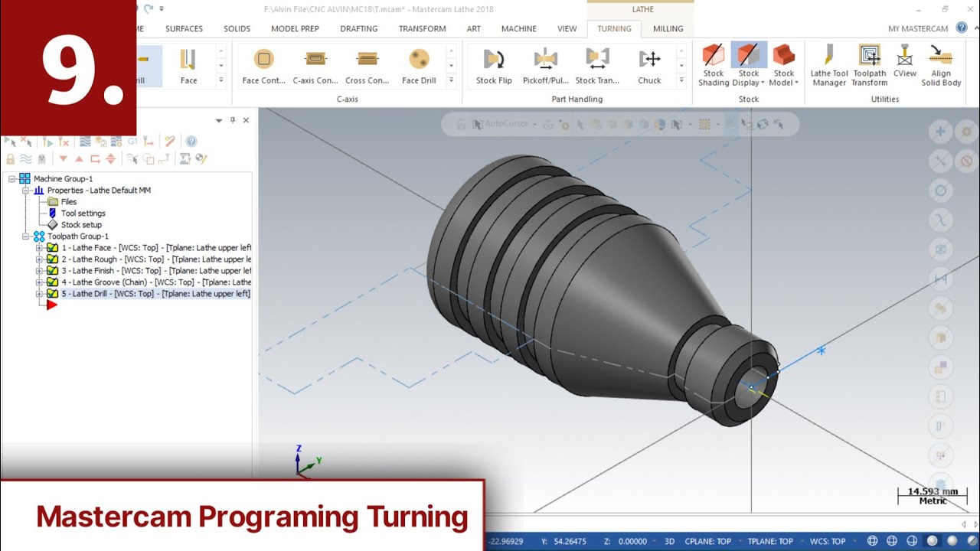The image size is (980, 551).
Task: Collapse the Toolpath Group-1 node
Action: (x=26, y=236)
